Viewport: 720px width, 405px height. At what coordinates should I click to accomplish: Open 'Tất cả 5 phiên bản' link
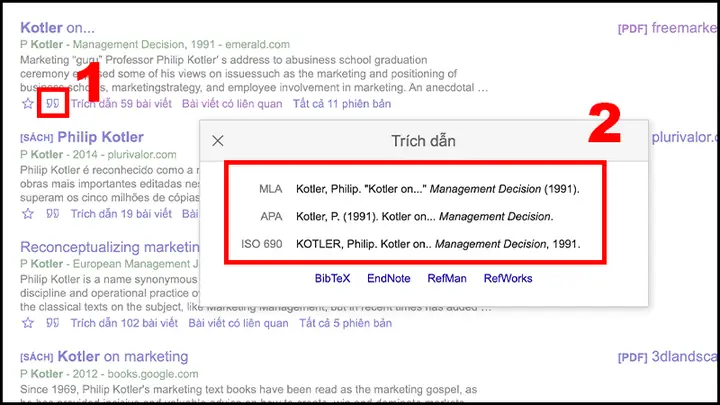[346, 323]
